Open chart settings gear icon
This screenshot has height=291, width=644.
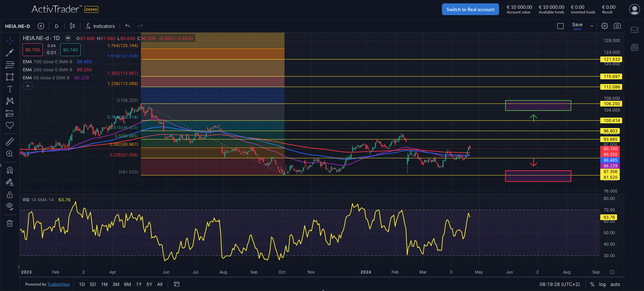(605, 26)
